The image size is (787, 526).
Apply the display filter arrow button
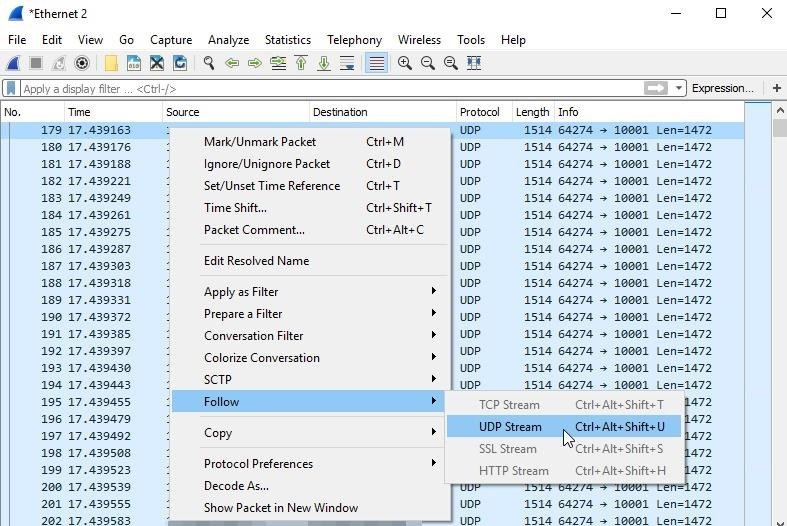(x=656, y=88)
